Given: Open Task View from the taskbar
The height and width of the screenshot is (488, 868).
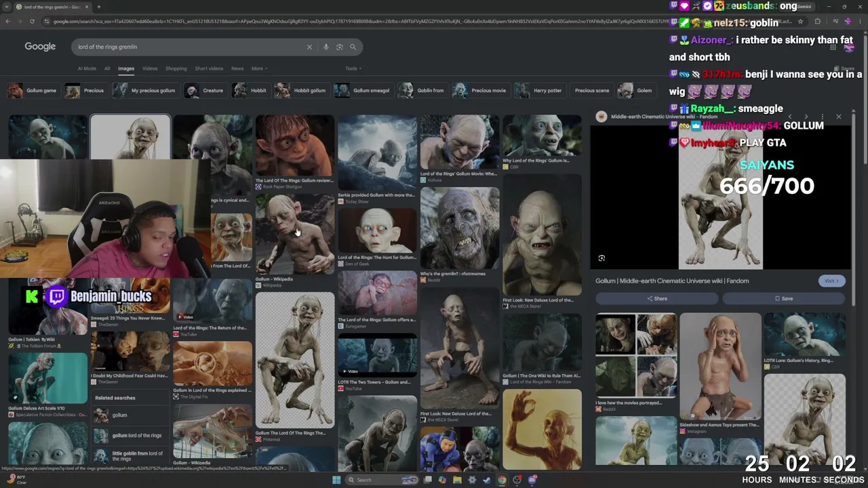Looking at the screenshot, I should (428, 480).
